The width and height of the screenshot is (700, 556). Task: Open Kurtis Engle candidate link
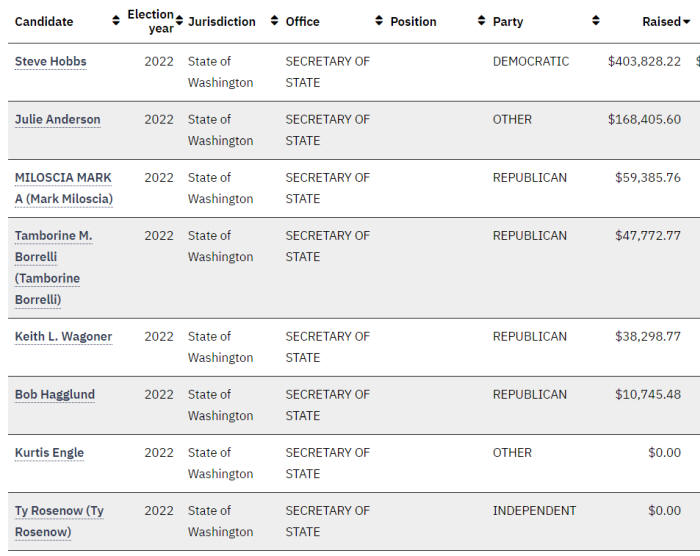49,453
